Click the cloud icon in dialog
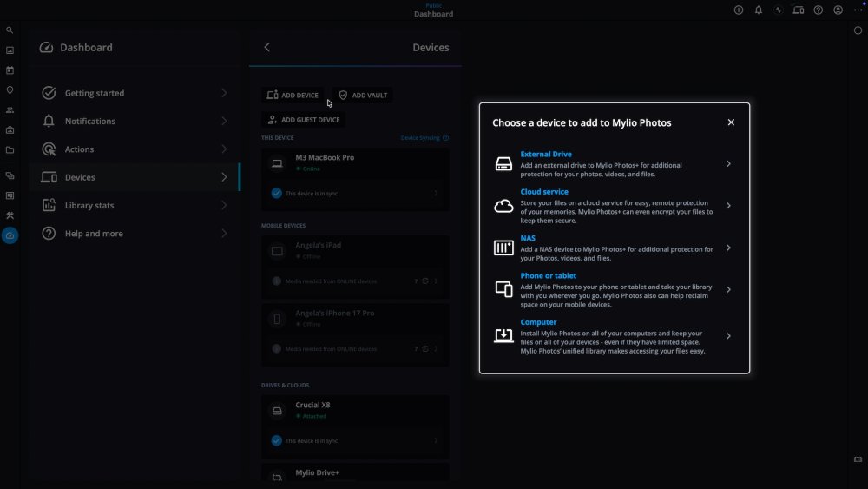 point(503,206)
